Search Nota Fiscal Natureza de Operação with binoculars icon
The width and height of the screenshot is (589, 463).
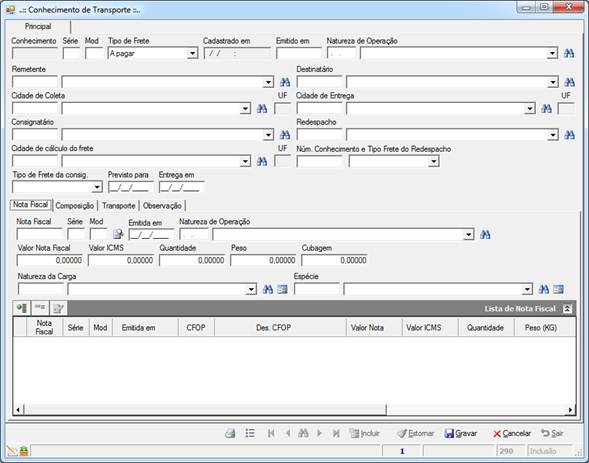point(485,235)
